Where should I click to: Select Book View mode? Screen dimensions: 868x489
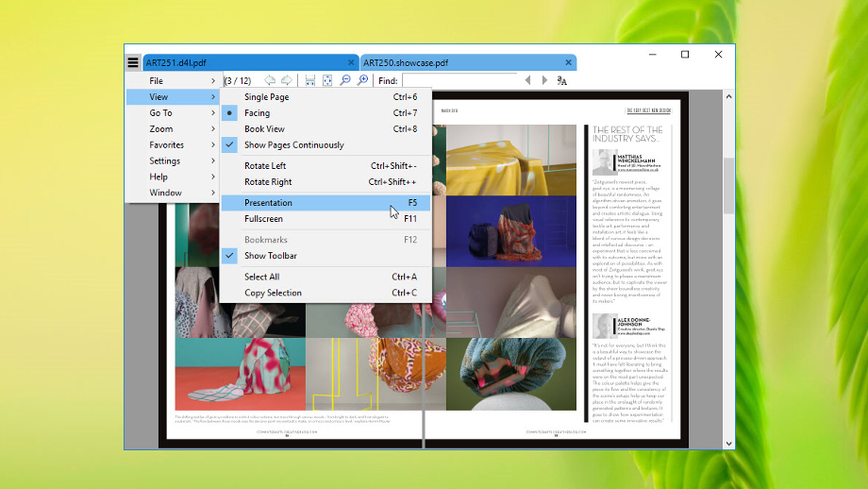click(325, 129)
